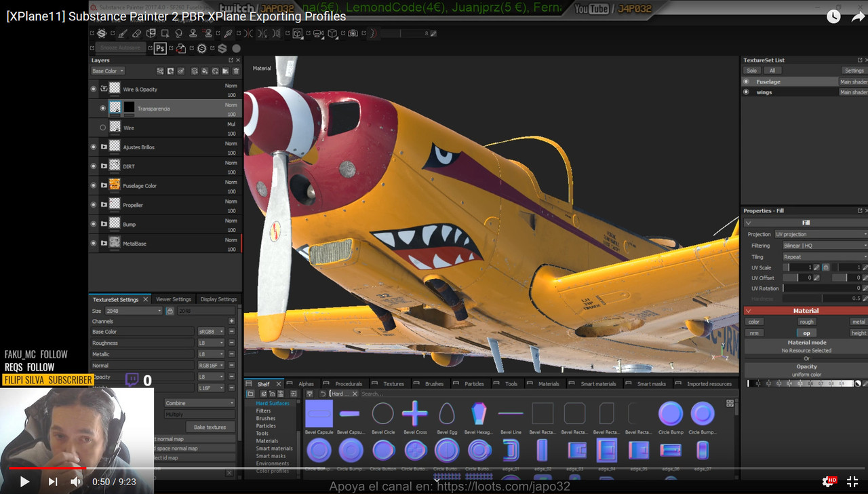Show the hidden Wire layer

[x=103, y=128]
